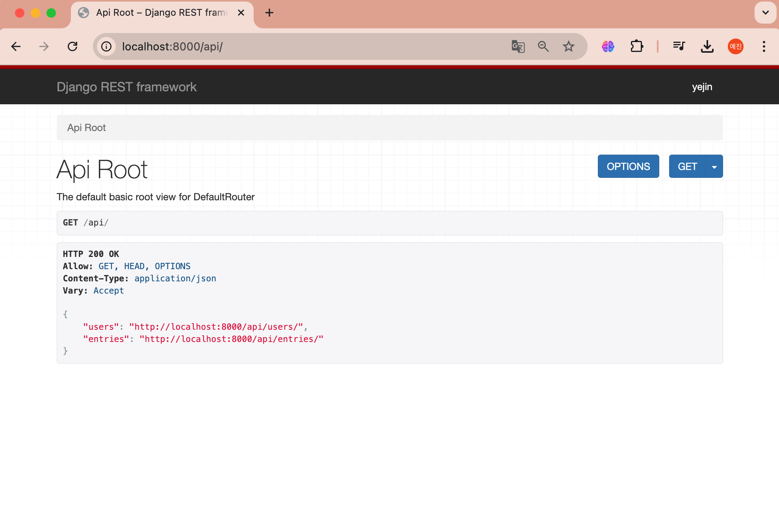Viewport: 779px width, 532px height.
Task: Expand the GET format dropdown arrow
Action: point(714,166)
